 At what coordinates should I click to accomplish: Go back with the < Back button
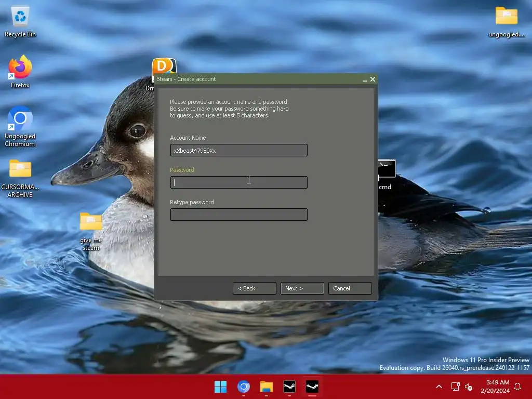pos(255,288)
